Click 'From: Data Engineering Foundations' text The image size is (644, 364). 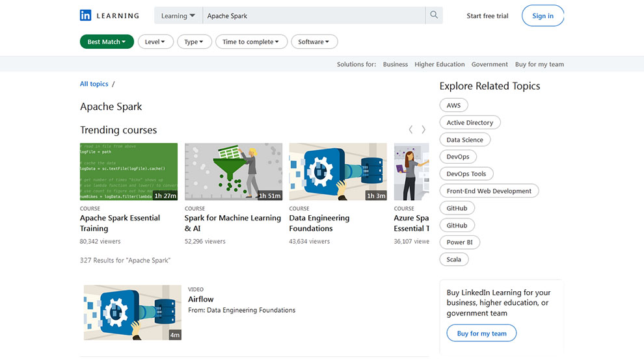[241, 310]
